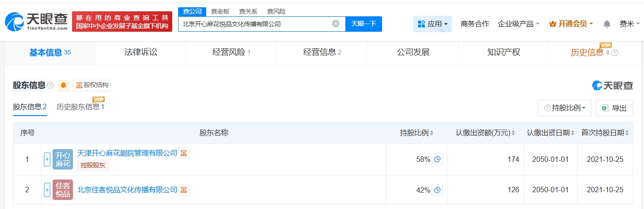Open equity chart icon beside 北京佳客悦品文化传播有限公司
The height and width of the screenshot is (209, 644).
click(184, 190)
